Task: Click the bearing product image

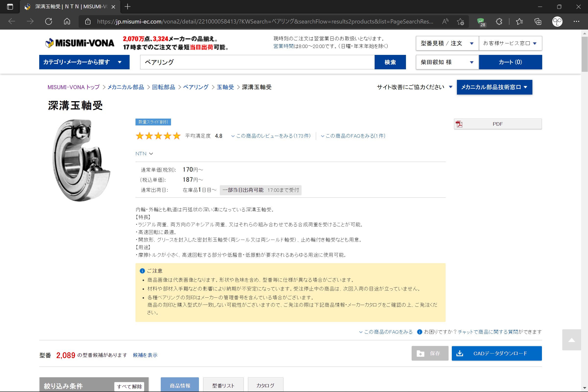Action: click(x=82, y=160)
